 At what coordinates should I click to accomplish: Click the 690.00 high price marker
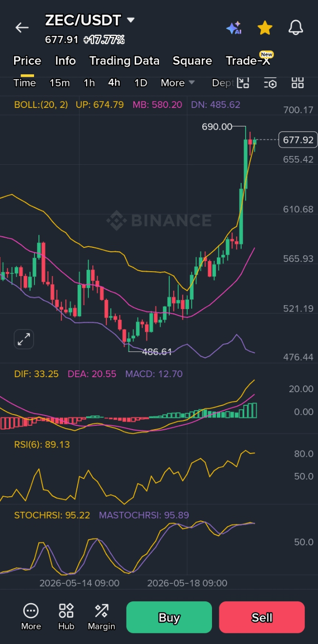[x=217, y=127]
